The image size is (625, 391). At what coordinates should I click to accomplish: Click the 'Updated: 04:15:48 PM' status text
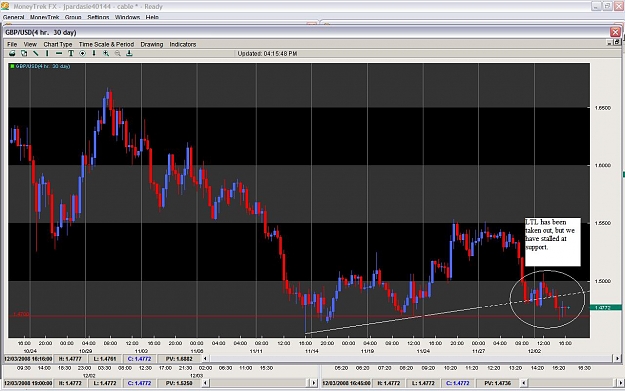click(267, 53)
